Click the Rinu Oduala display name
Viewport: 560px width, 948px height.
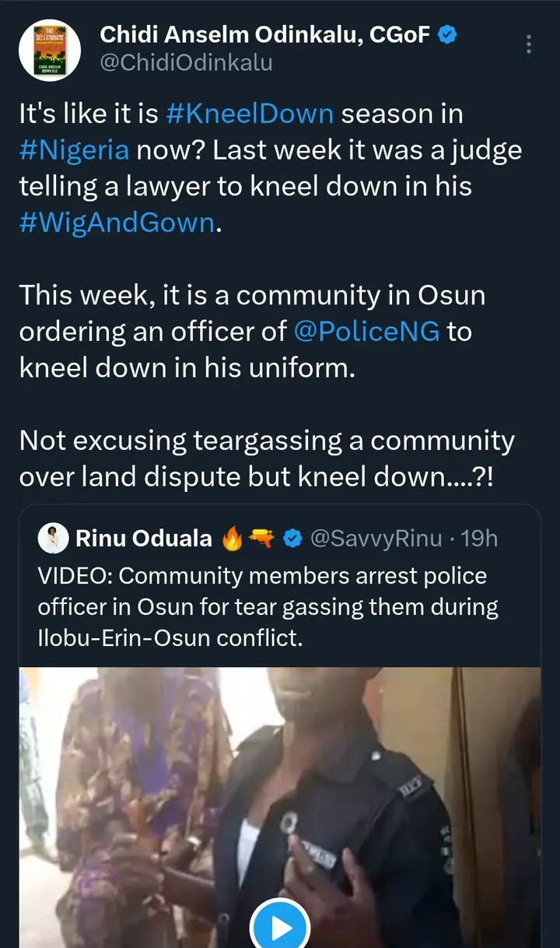click(144, 538)
